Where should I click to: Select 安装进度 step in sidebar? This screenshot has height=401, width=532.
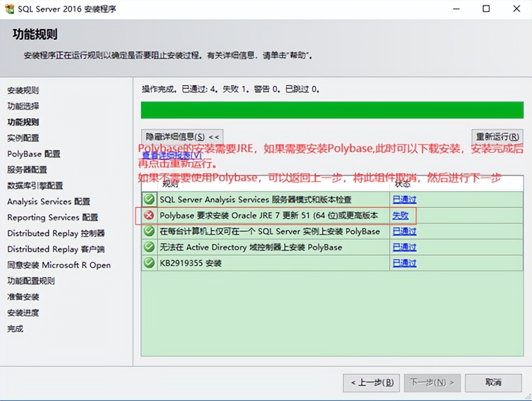[x=23, y=313]
